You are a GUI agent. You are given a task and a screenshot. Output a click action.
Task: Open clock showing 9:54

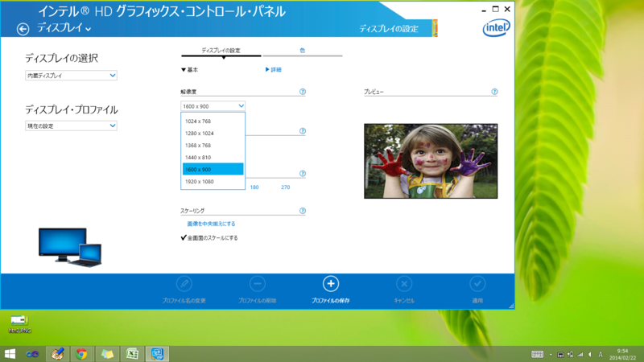tap(622, 354)
